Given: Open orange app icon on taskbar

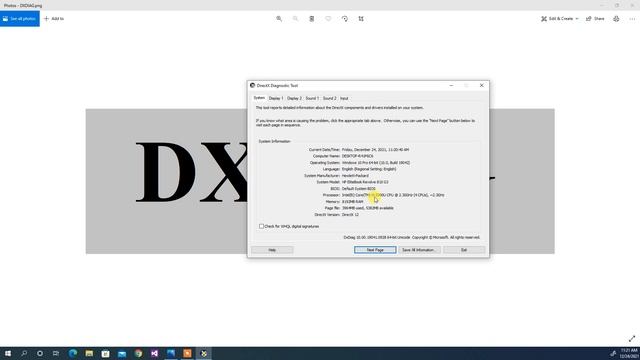Looking at the screenshot, I should [187, 353].
